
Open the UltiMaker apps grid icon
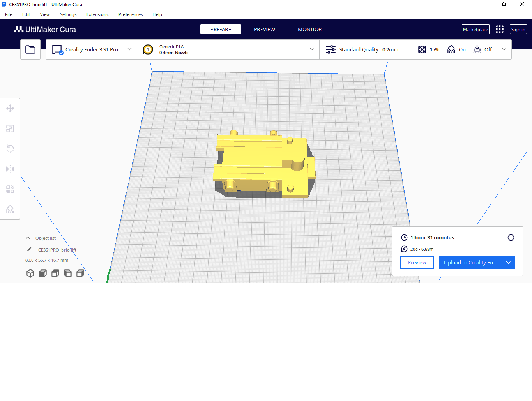500,29
